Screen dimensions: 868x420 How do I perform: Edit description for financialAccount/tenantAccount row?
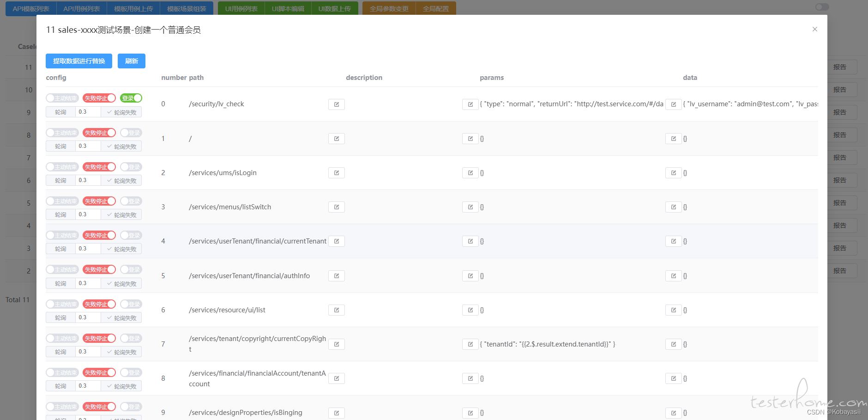(336, 378)
